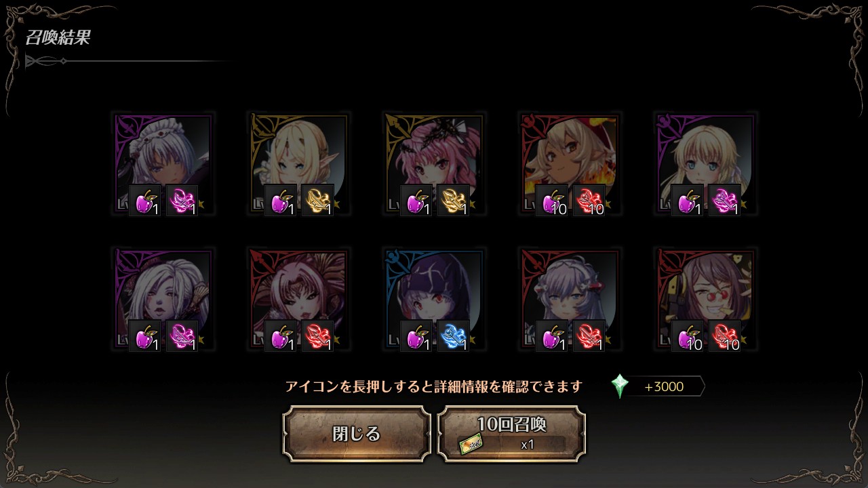Open the blonde elf character with gold frame
Screen dimensions: 868x488
tap(298, 163)
